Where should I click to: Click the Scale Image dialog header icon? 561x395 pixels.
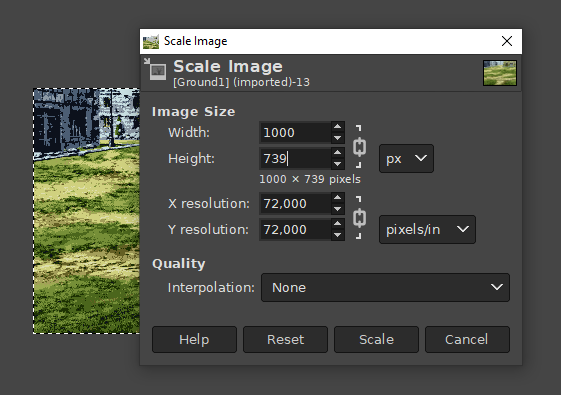pos(155,69)
